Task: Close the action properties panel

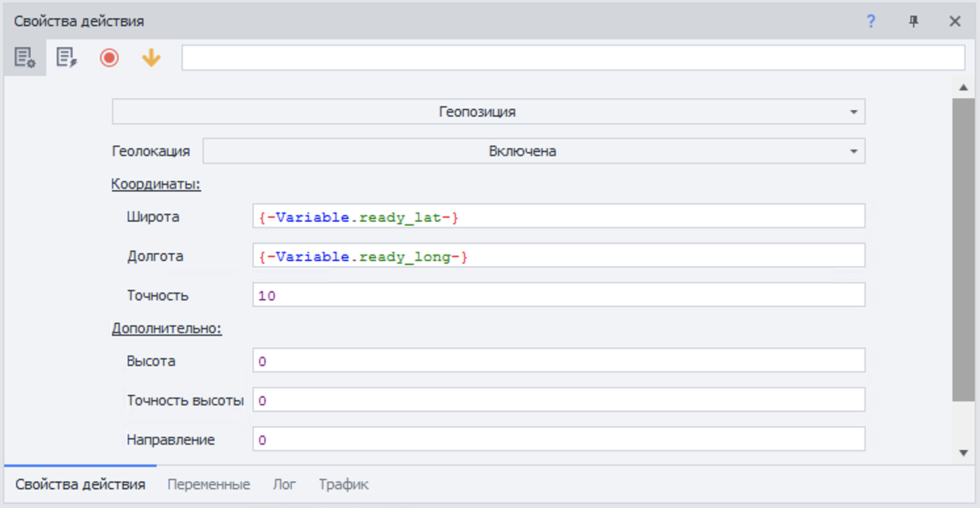Action: pos(955,22)
